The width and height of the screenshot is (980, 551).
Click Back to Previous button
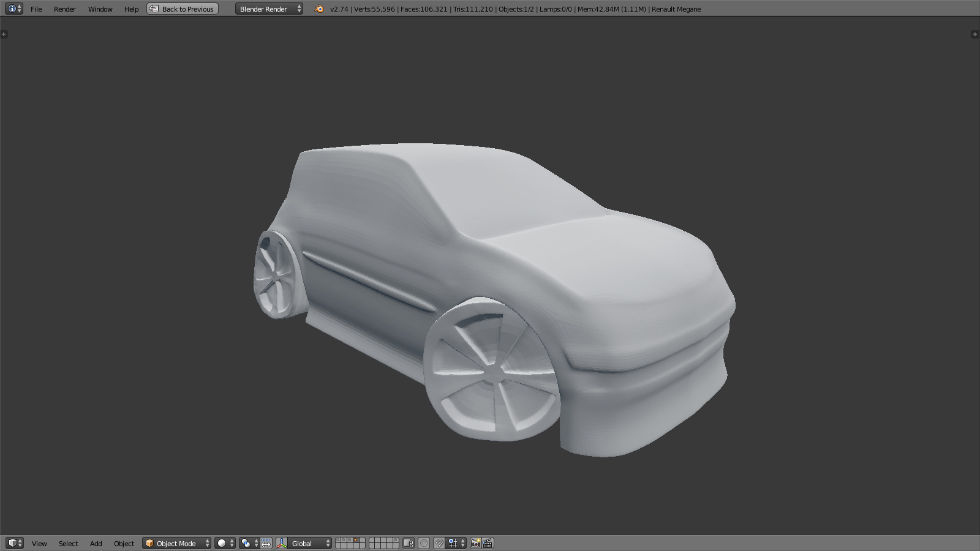coord(183,9)
